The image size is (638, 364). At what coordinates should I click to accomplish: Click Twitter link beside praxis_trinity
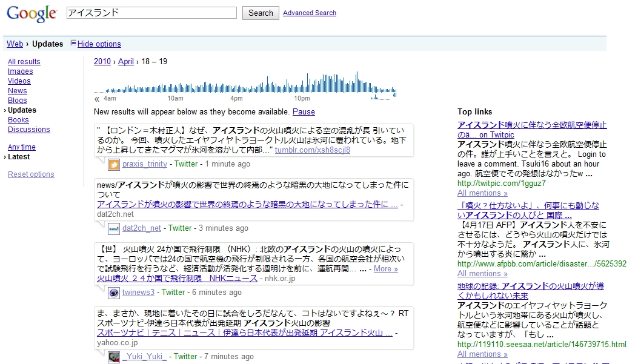(x=186, y=164)
